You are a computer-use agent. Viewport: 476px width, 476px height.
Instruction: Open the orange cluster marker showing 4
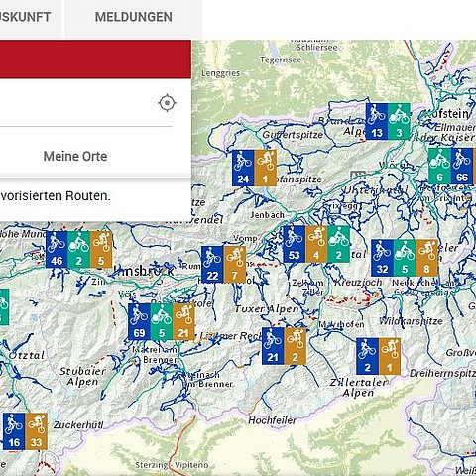[x=316, y=244]
